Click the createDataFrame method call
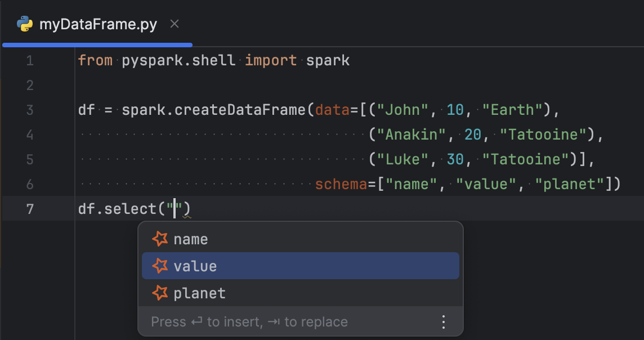644x340 pixels. tap(240, 110)
